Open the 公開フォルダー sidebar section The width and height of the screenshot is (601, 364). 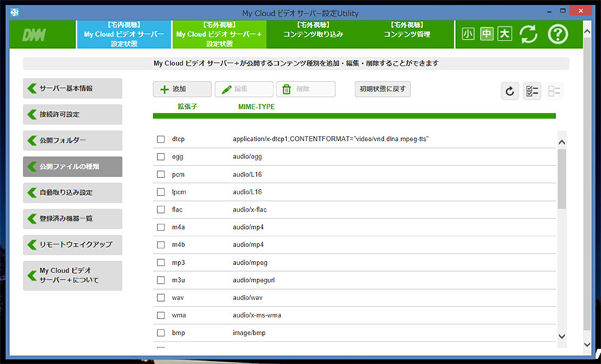pos(73,140)
